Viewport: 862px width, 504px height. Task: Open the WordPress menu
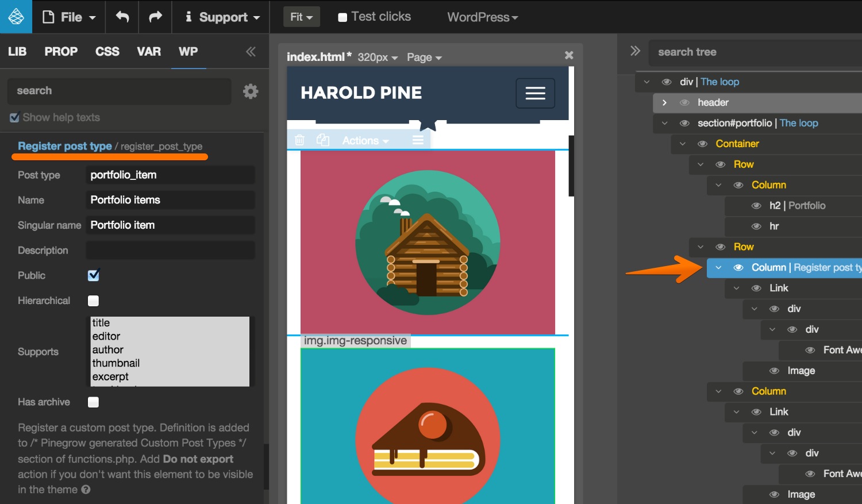pos(482,17)
